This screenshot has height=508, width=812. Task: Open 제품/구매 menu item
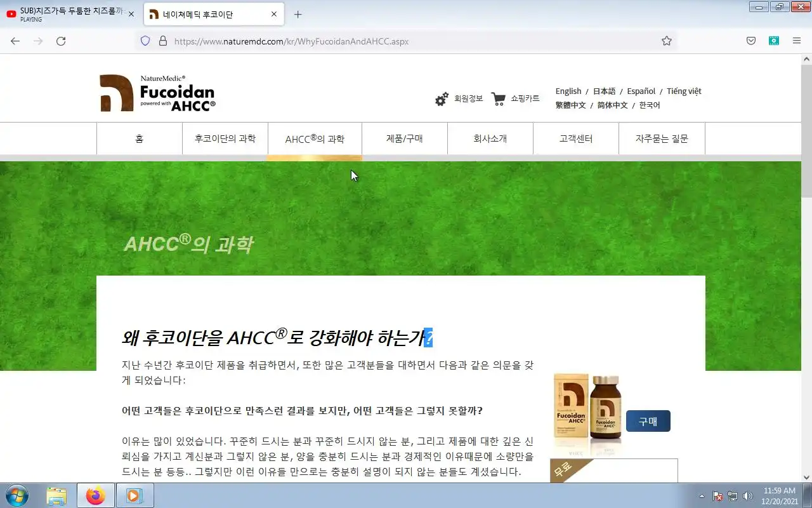[405, 138]
